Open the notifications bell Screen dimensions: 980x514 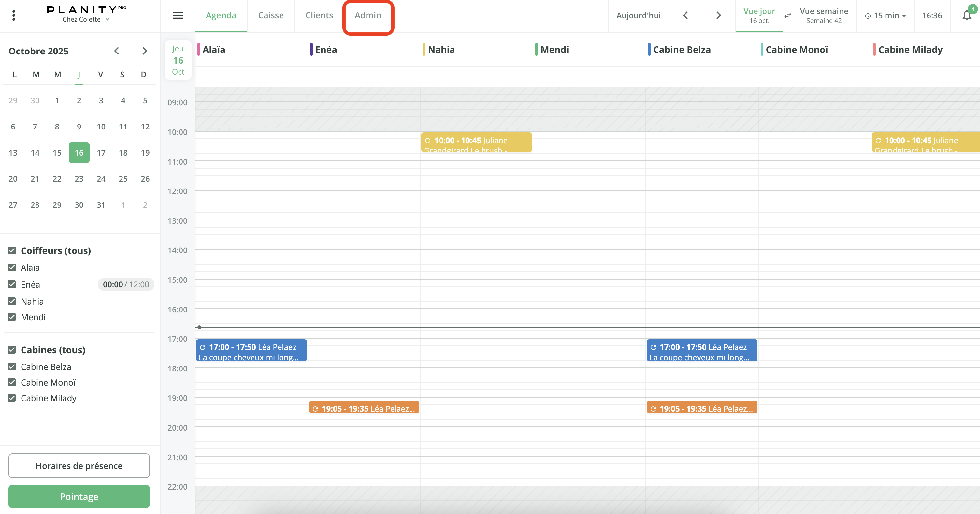coord(967,15)
